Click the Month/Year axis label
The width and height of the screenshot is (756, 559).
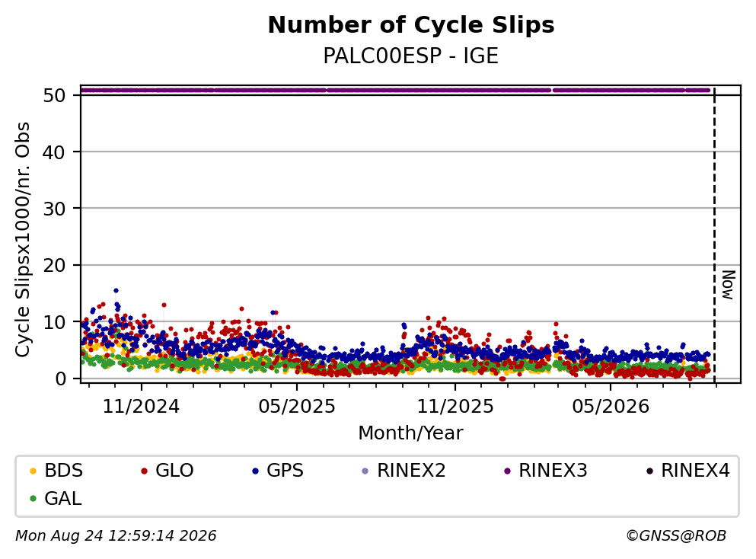tap(411, 433)
